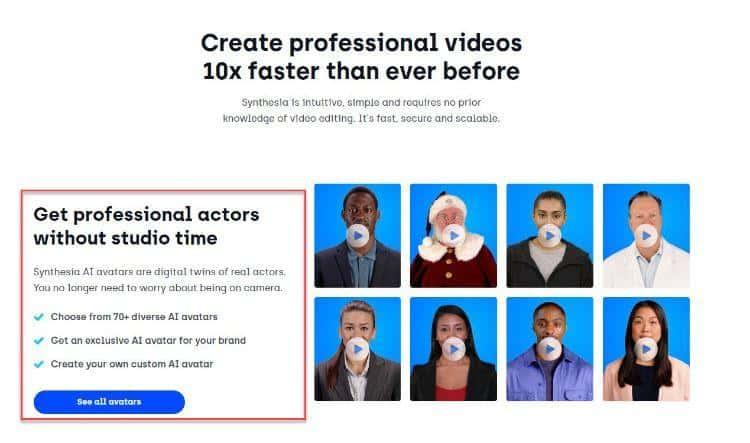
Task: Play the video of the man in the dark suit with glasses
Action: (357, 236)
